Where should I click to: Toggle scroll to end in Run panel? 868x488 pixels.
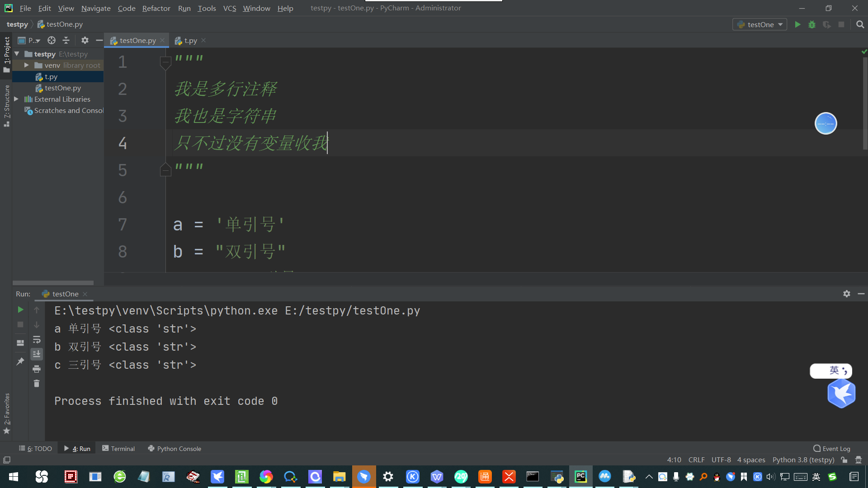[37, 354]
